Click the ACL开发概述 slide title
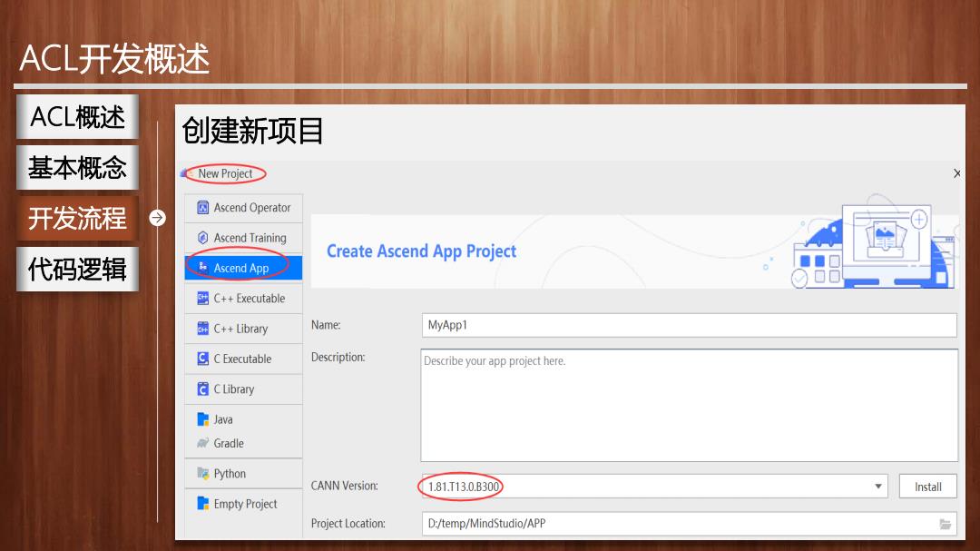Image resolution: width=980 pixels, height=551 pixels. click(x=114, y=59)
